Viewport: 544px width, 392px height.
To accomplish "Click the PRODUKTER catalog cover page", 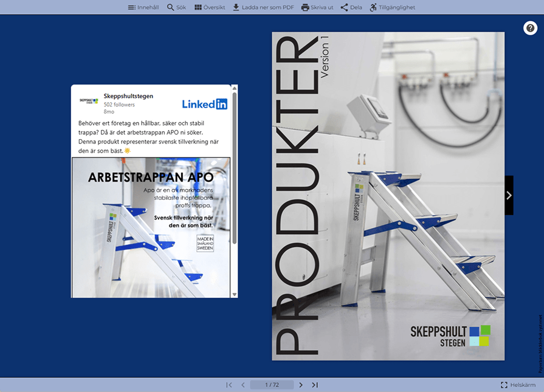I will click(x=388, y=196).
